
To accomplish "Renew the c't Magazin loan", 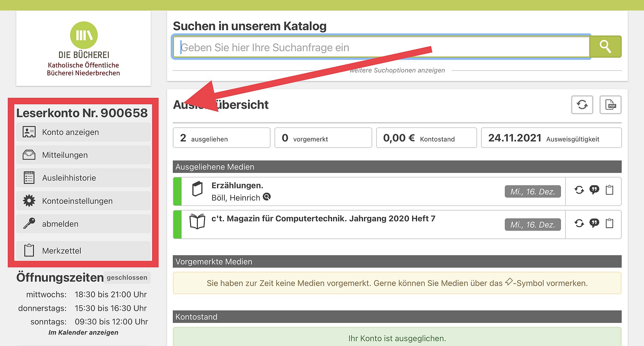I will tap(579, 223).
